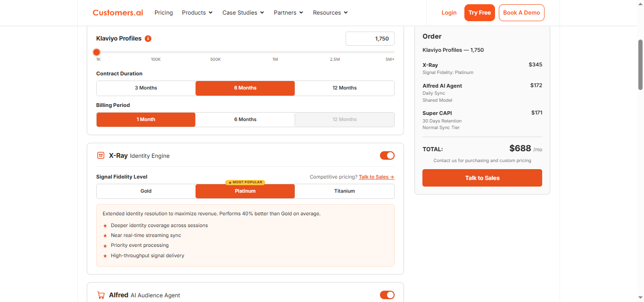The image size is (644, 302).
Task: Select Platinum signal fidelity level
Action: click(x=245, y=191)
